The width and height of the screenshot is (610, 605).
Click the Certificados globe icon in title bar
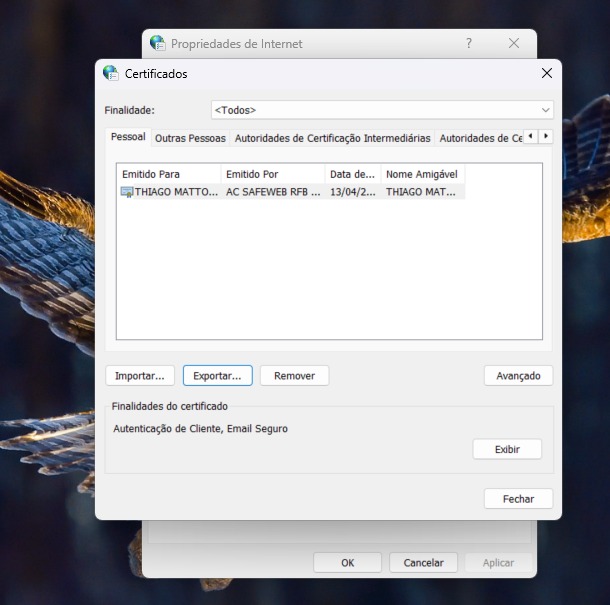pos(110,73)
